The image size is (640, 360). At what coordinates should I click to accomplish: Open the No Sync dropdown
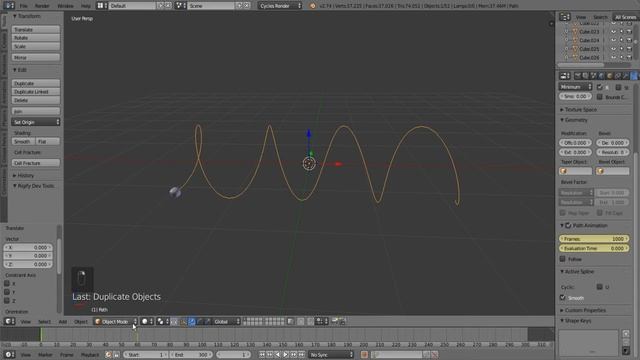(x=331, y=355)
